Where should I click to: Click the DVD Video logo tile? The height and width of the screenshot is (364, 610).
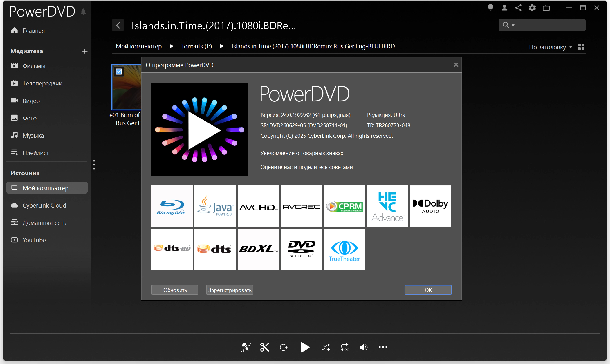point(301,249)
